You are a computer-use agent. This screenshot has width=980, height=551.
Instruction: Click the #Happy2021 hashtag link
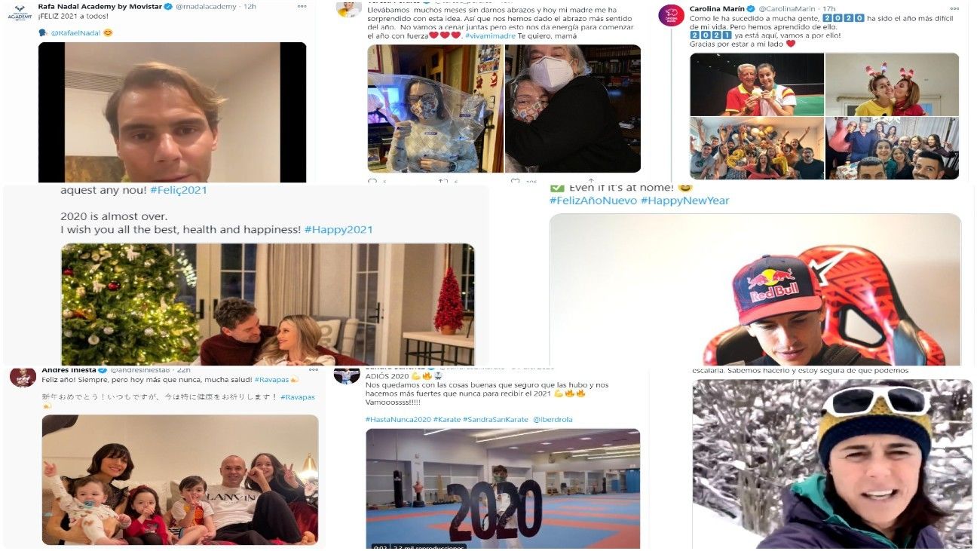click(x=338, y=229)
